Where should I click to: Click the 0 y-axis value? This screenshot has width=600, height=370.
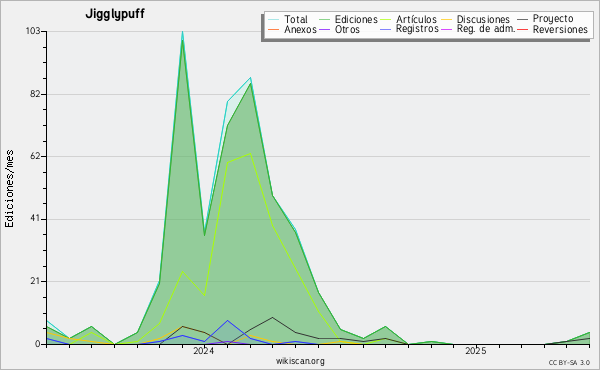tap(38, 344)
